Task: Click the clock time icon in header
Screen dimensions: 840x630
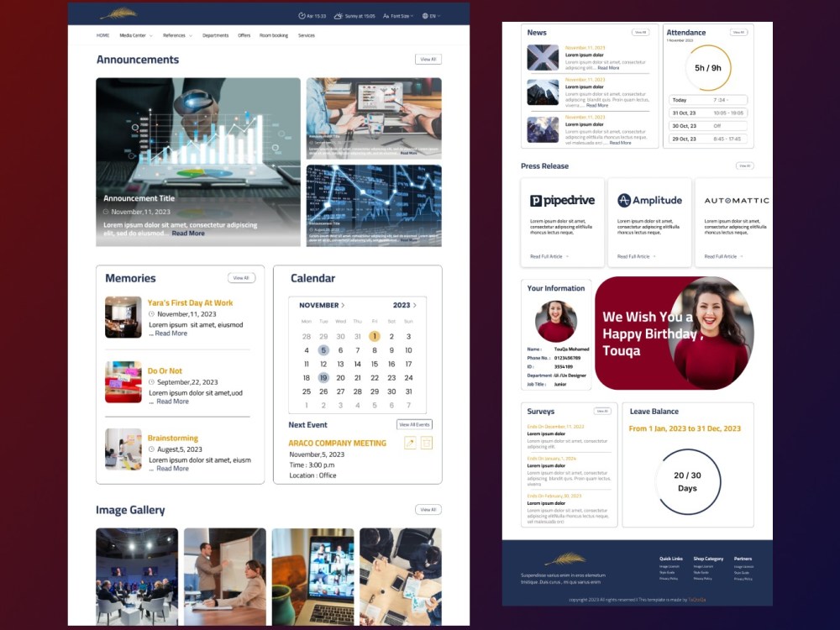Action: [x=302, y=16]
